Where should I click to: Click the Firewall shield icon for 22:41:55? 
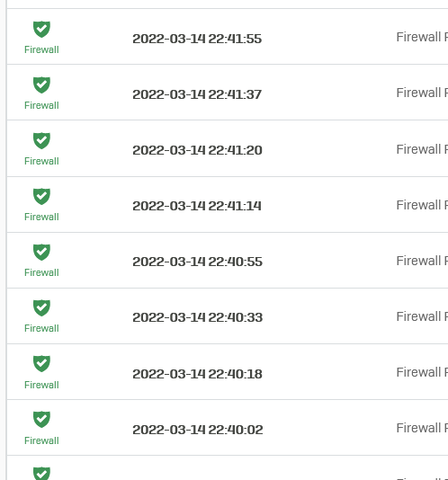click(x=41, y=29)
